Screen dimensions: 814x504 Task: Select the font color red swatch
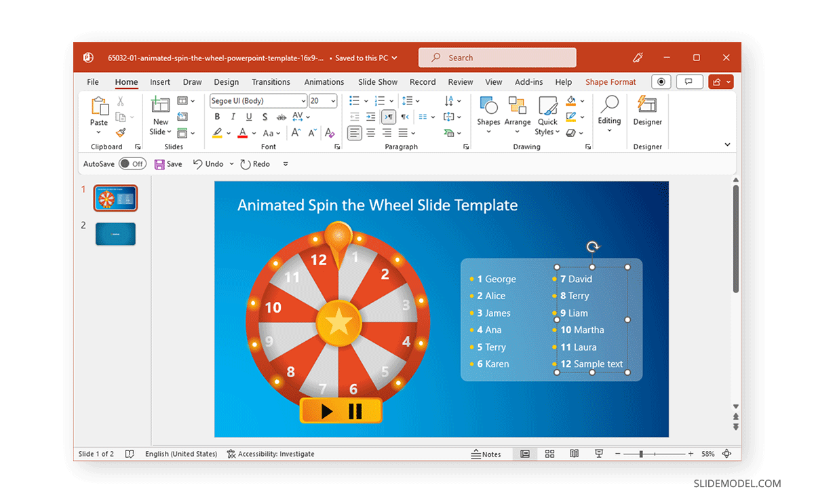[x=243, y=132]
